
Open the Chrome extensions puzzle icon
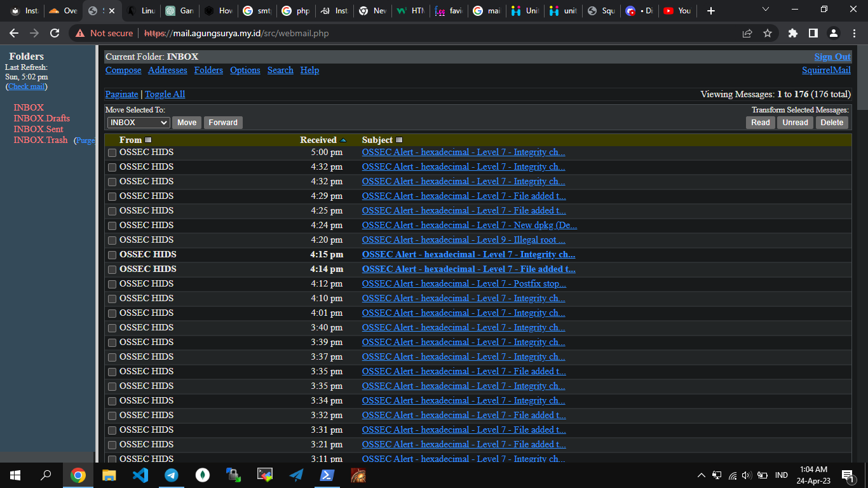(792, 33)
